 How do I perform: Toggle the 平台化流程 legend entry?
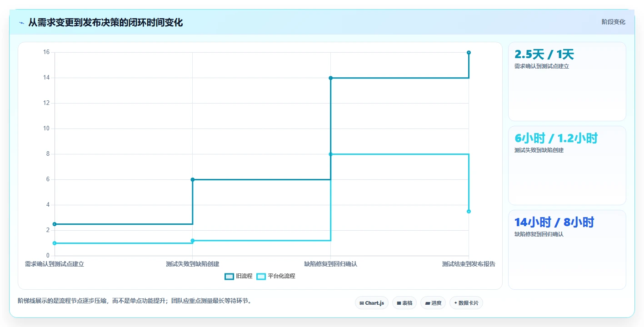point(276,276)
